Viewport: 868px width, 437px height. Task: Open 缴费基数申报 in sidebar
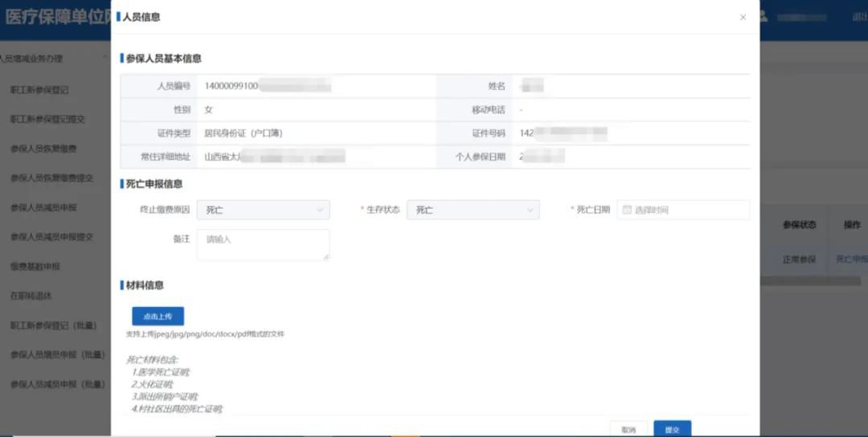point(35,267)
